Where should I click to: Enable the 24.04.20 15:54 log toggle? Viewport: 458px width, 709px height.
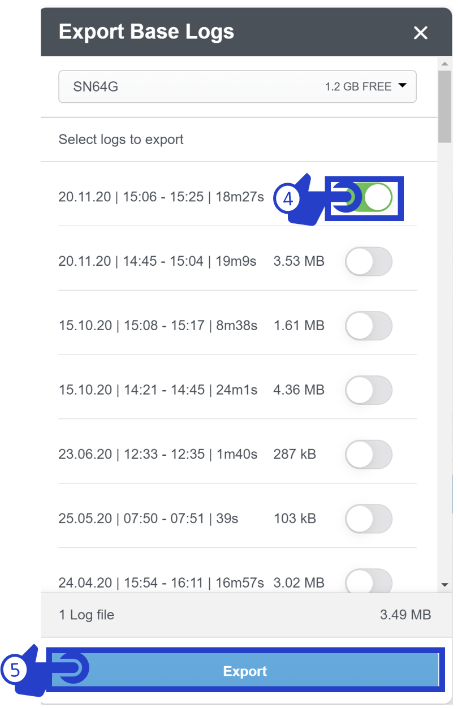[368, 580]
